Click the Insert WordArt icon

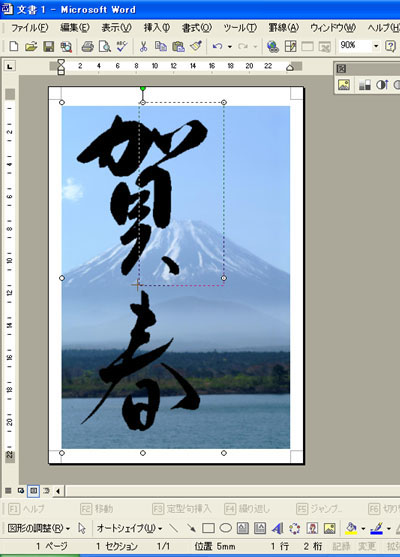click(277, 529)
